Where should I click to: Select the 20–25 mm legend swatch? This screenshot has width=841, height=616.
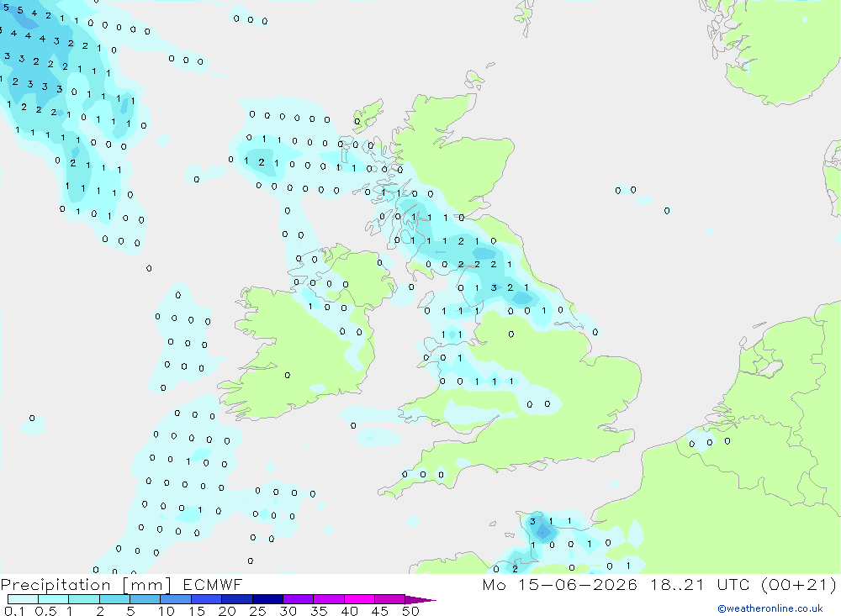pos(237,599)
